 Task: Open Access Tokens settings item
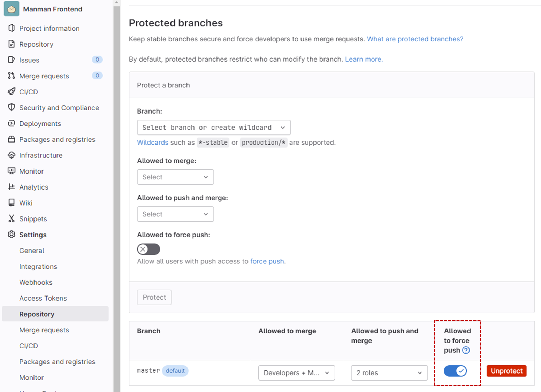pos(43,298)
